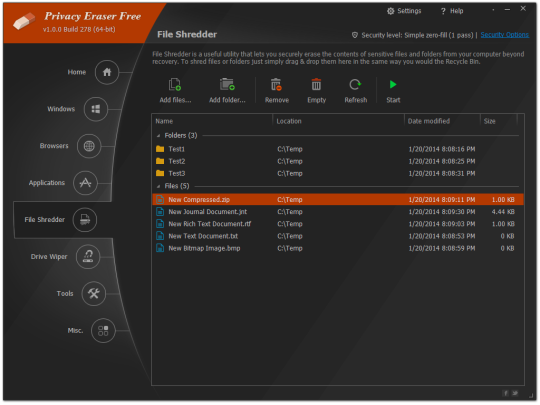Select the File Shredder sidebar icon
540x405 pixels.
[x=85, y=220]
